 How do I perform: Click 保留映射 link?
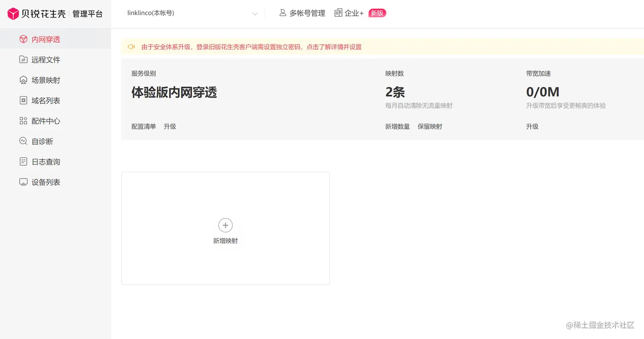click(x=430, y=127)
